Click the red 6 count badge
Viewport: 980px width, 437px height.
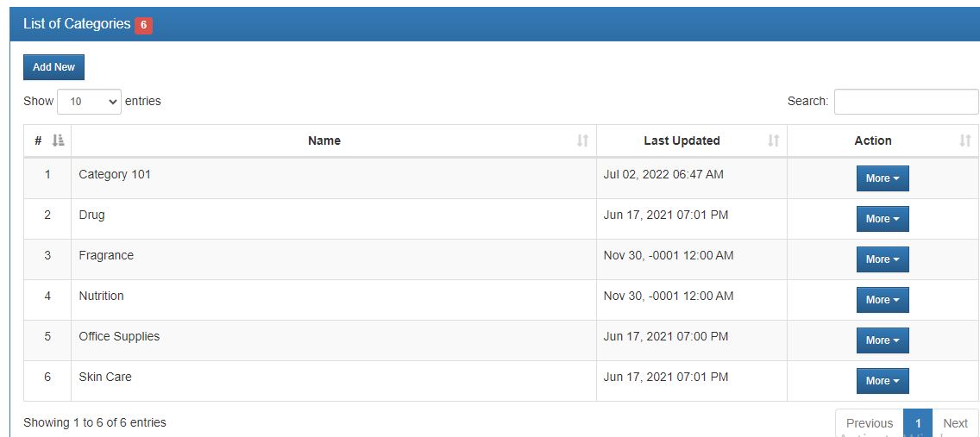(x=143, y=25)
